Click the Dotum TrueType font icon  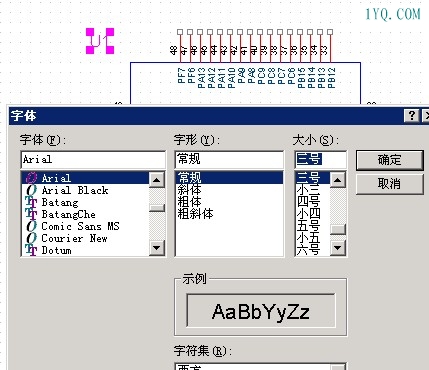click(31, 250)
